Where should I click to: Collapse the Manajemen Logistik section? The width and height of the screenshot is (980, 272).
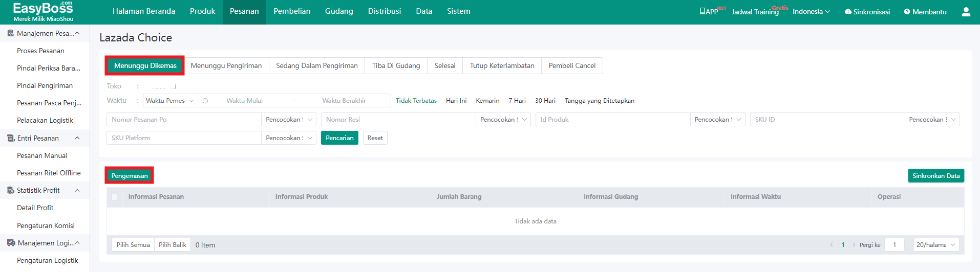pyautogui.click(x=77, y=243)
